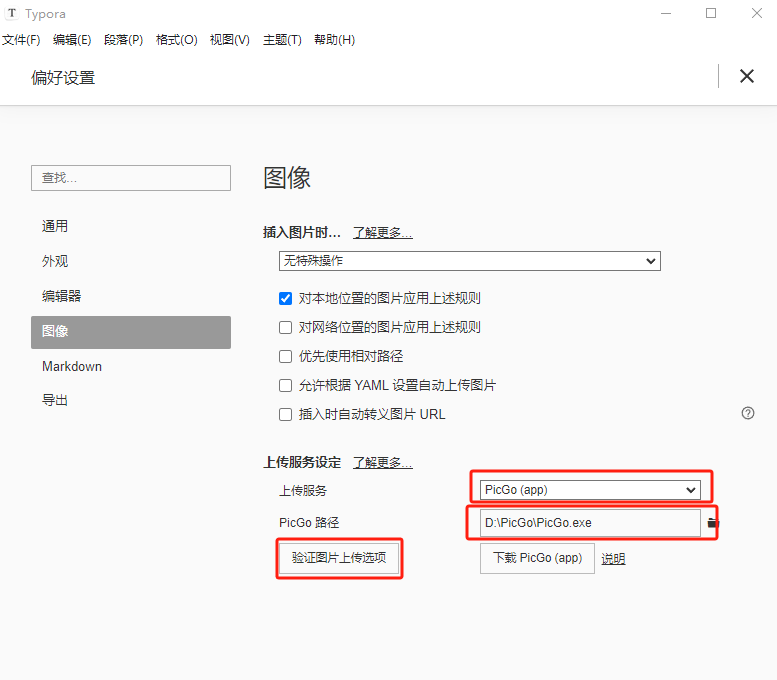
Task: Close the preferences panel with the X icon
Action: click(747, 76)
